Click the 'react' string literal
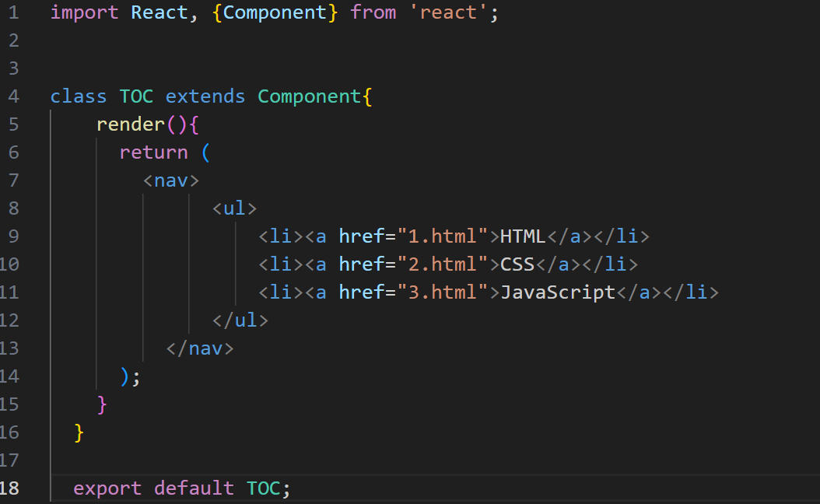 pos(448,12)
